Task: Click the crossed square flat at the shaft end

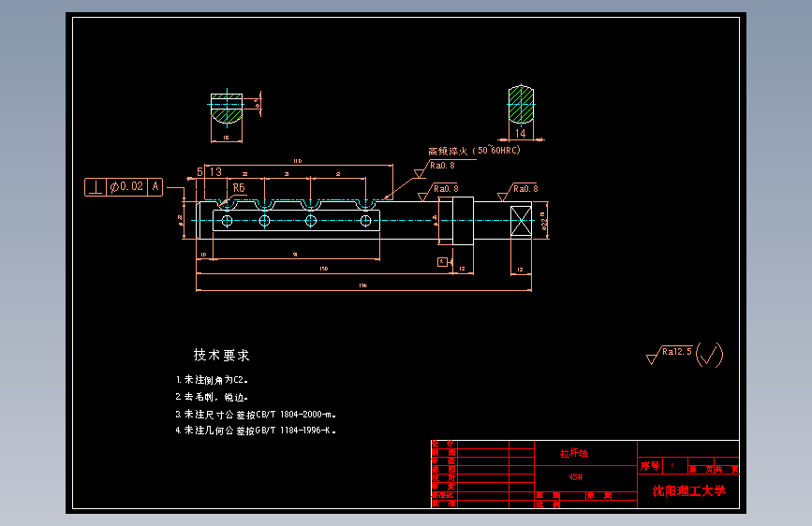Action: tap(521, 221)
